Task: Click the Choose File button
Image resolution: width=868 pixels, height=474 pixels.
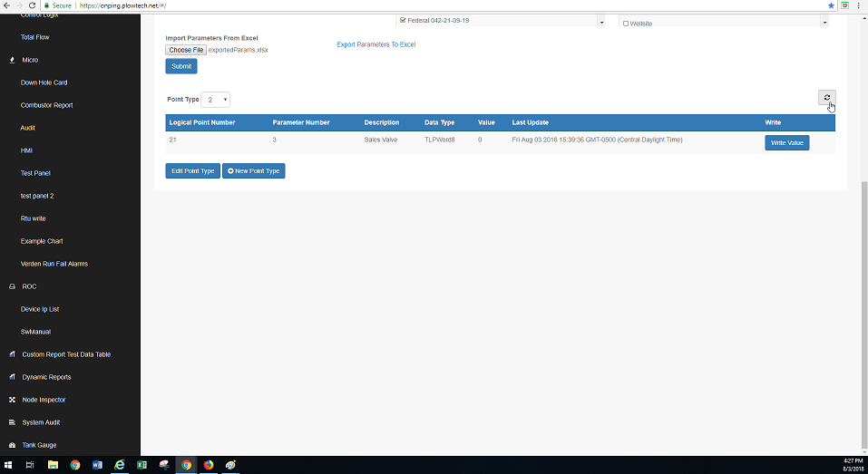Action: click(x=186, y=50)
